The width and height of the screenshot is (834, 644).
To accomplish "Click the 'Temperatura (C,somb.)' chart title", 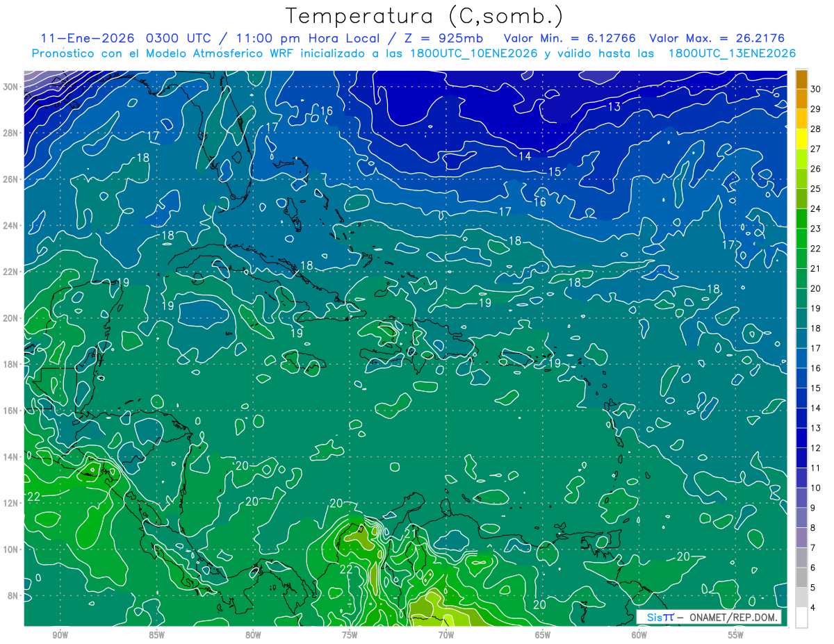I will point(425,16).
